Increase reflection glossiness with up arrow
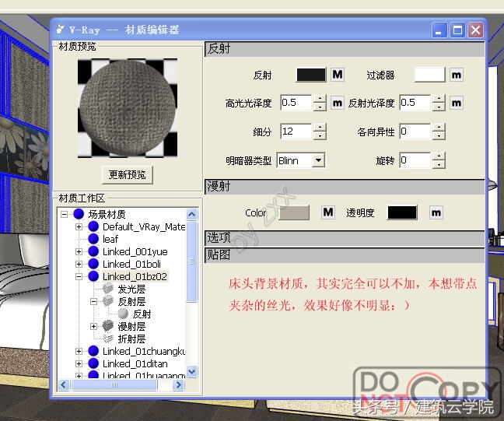Image resolution: width=504 pixels, height=421 pixels. (x=439, y=99)
